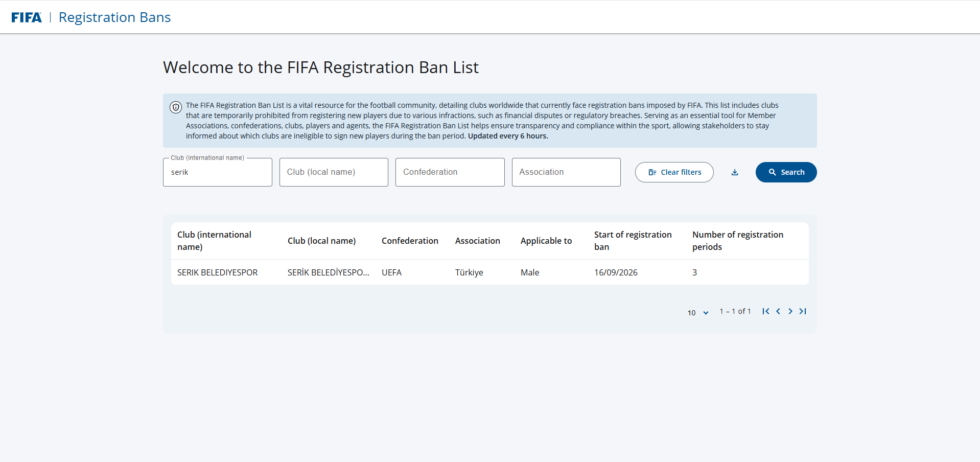Click the Search button

coord(786,172)
